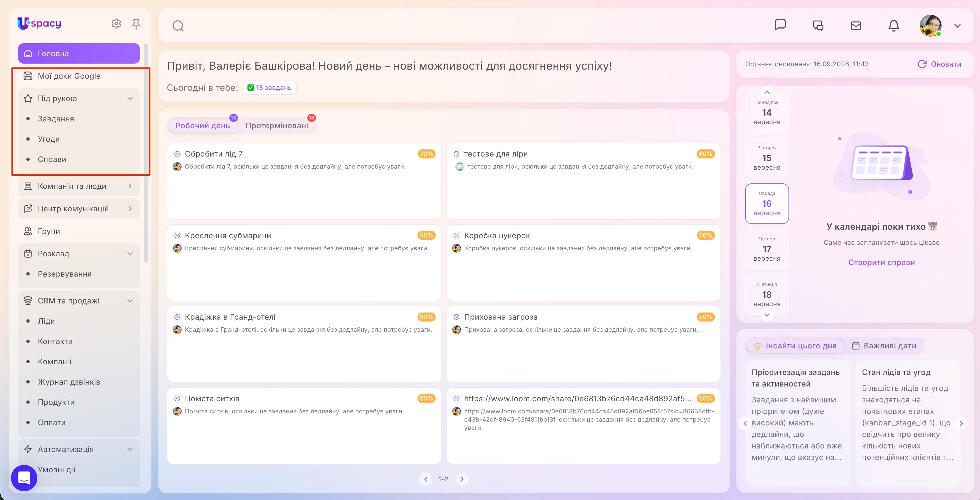Open the support chat widget button
This screenshot has width=980, height=500.
[x=24, y=478]
